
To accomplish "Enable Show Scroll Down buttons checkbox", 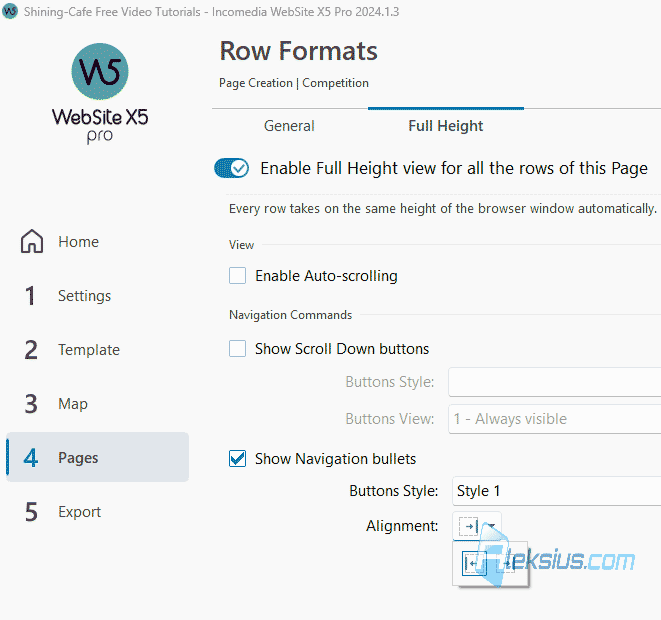I will pyautogui.click(x=237, y=349).
